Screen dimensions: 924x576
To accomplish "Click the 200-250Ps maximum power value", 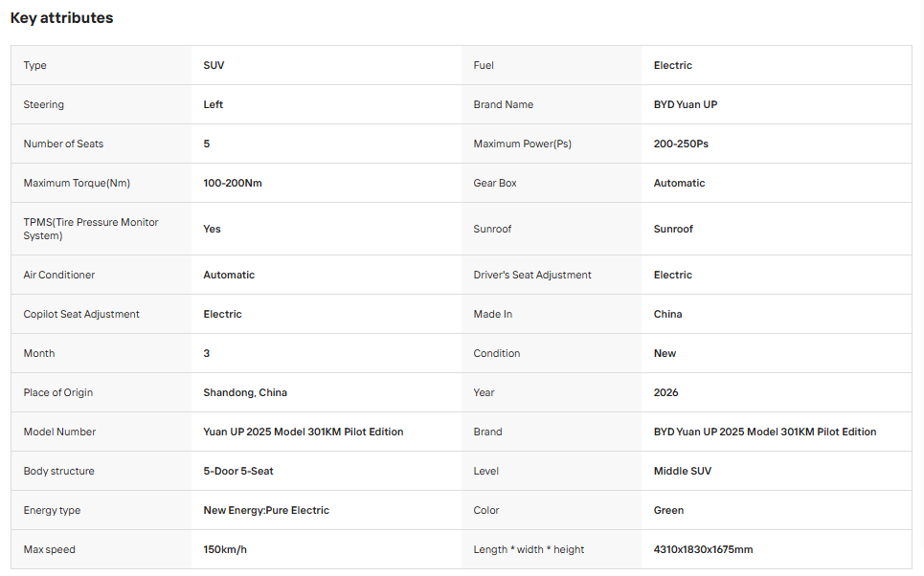I will [681, 144].
